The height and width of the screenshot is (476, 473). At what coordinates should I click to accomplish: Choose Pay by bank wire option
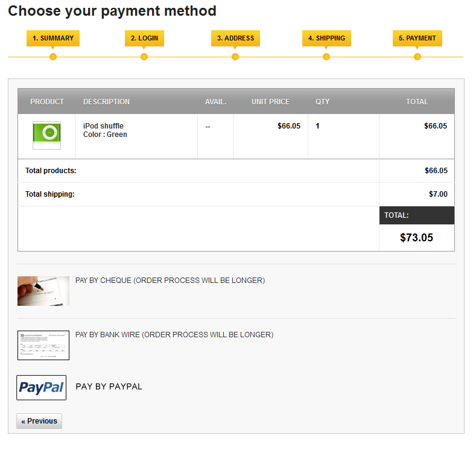click(174, 335)
